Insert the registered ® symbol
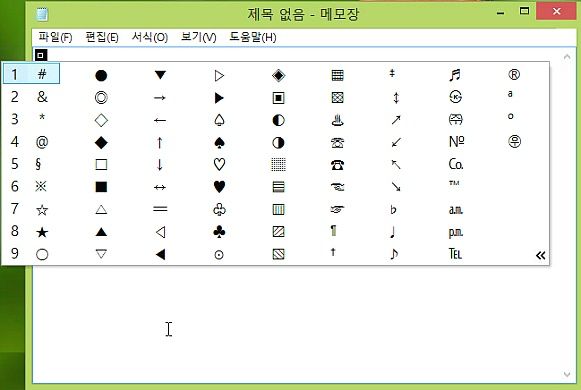 514,74
